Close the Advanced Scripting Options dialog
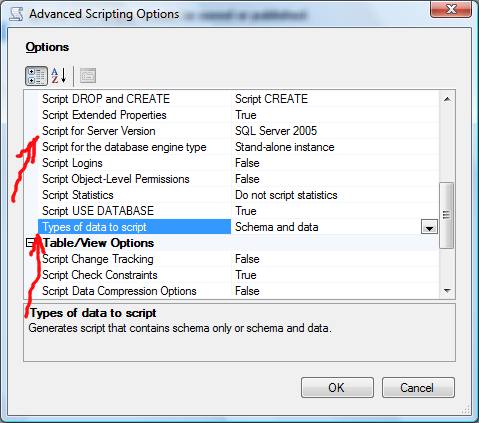479x423 pixels. point(451,9)
